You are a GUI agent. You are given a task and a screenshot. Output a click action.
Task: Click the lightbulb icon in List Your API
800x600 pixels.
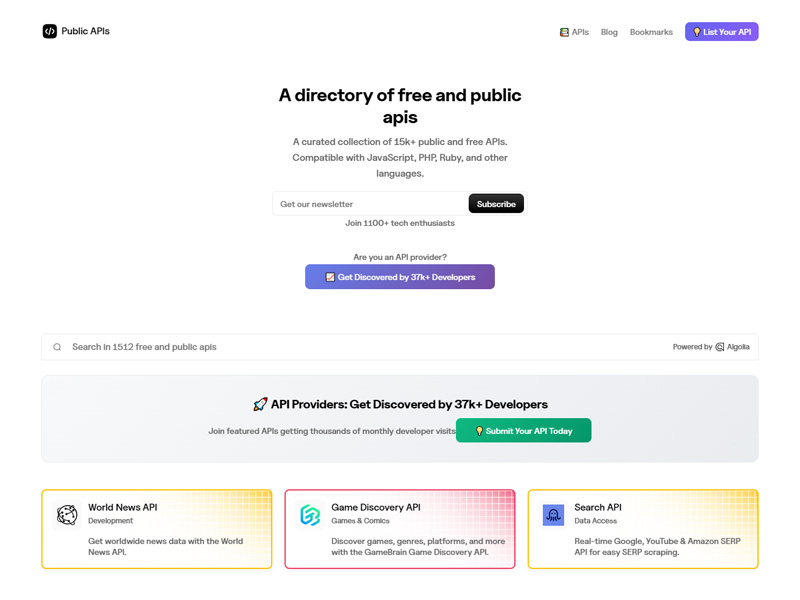[698, 31]
